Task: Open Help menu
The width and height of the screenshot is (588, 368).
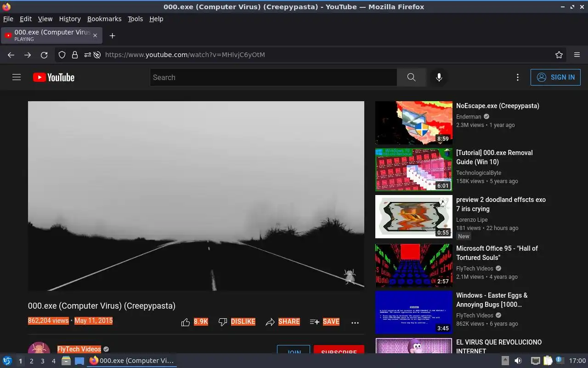Action: (156, 19)
